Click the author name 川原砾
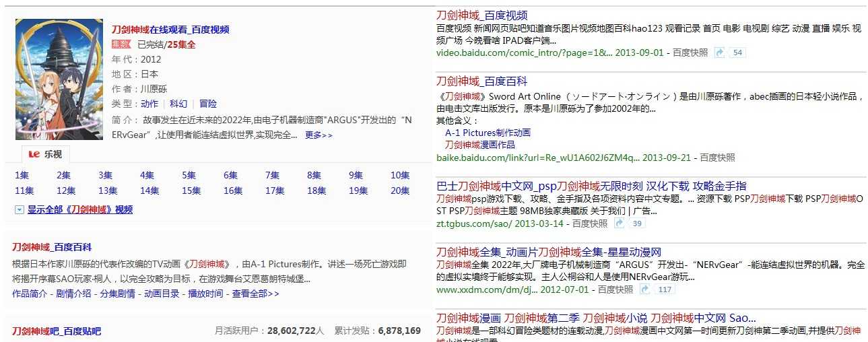 coord(154,89)
